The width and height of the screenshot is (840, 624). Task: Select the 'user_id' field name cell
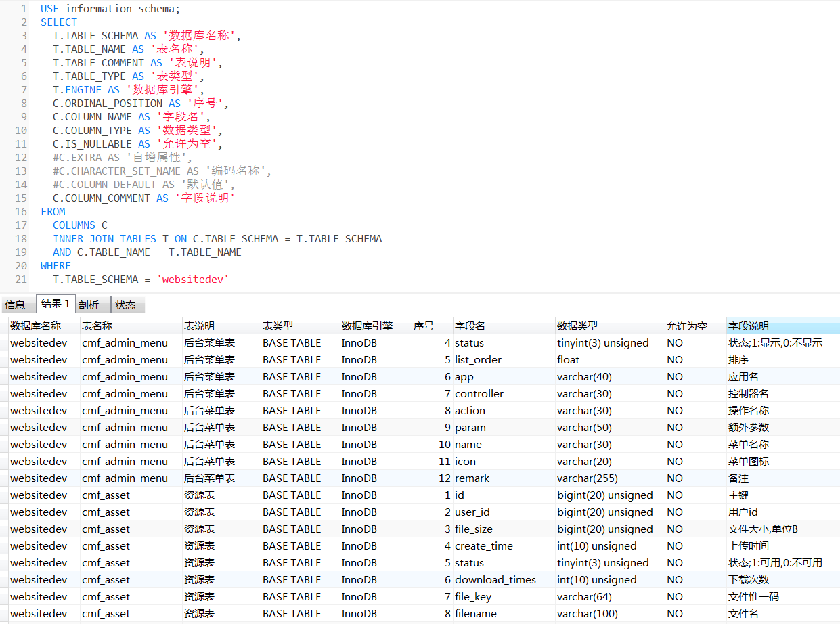(x=504, y=512)
